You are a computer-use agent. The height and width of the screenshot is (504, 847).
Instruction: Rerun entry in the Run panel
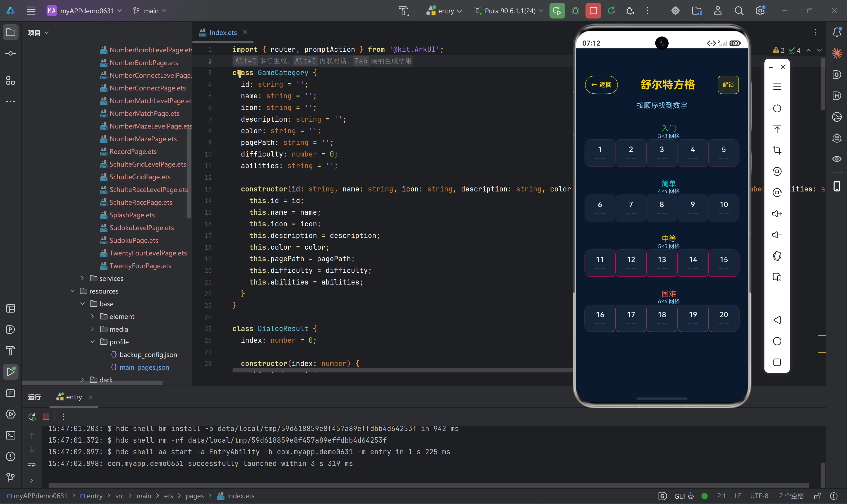coord(32,417)
